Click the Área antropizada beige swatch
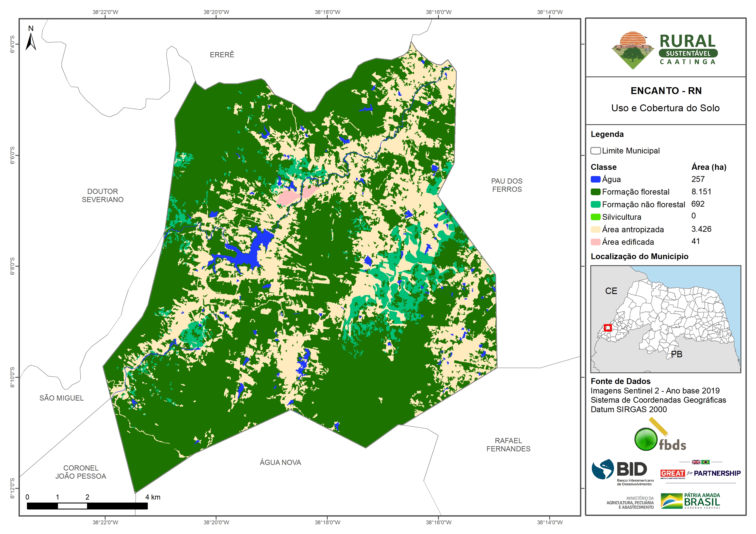The width and height of the screenshot is (756, 534). (x=595, y=229)
